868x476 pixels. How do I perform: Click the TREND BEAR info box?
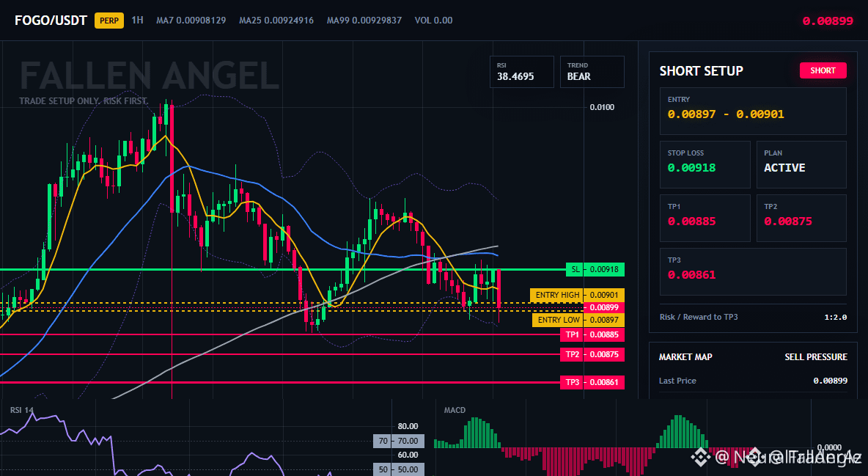592,71
